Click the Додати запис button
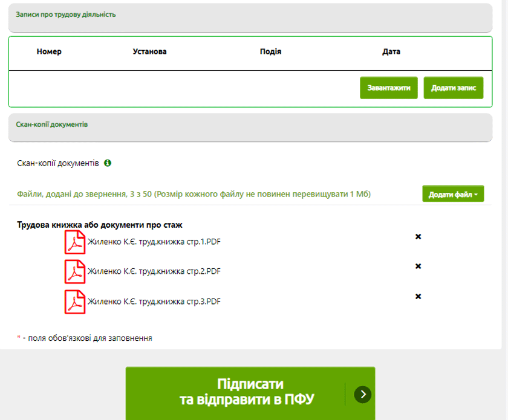 pos(453,88)
